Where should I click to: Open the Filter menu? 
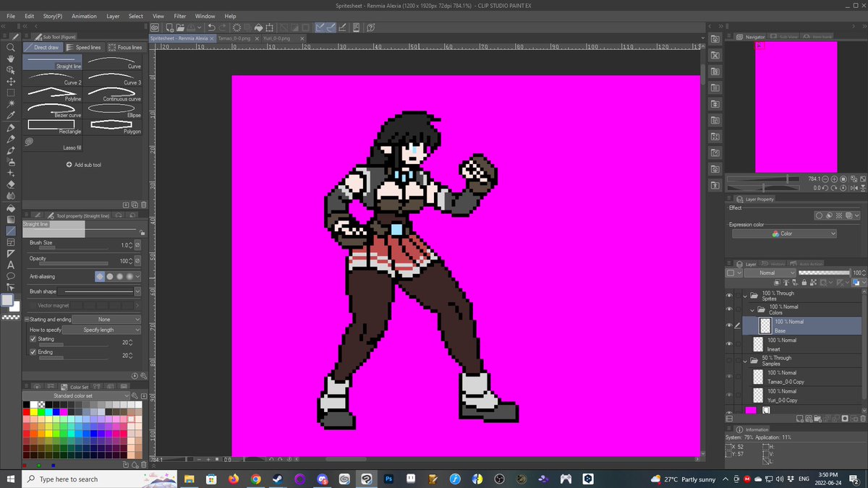tap(179, 16)
